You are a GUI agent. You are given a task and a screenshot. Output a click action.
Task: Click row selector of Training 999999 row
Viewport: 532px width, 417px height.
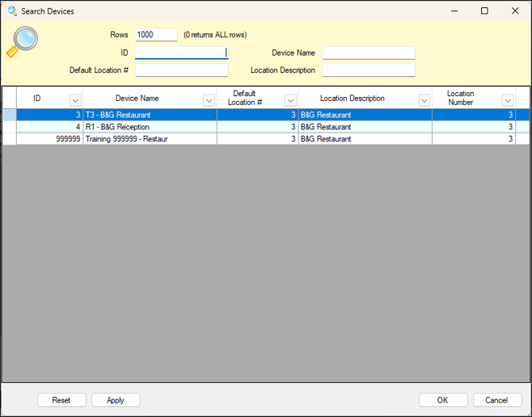10,139
